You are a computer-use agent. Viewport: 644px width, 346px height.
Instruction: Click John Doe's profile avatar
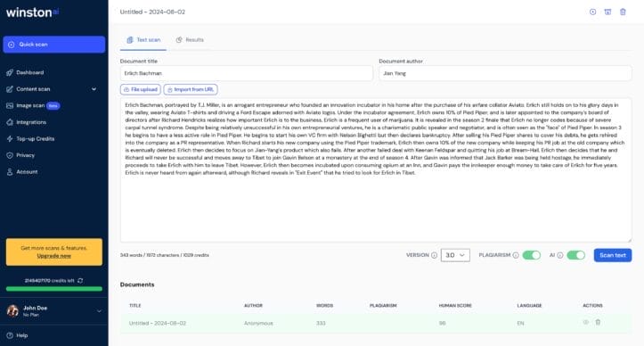pos(12,311)
